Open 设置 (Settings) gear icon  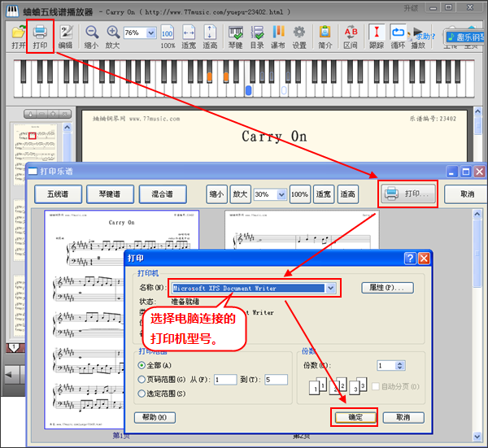point(299,37)
